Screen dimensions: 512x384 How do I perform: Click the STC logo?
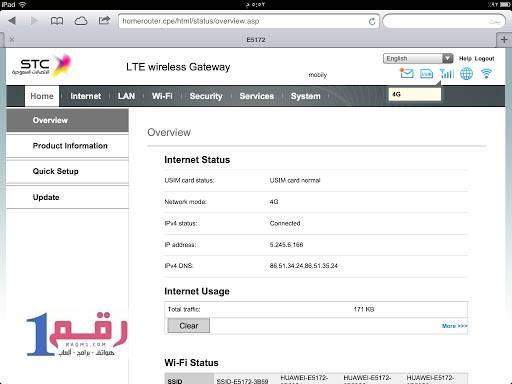[x=42, y=66]
